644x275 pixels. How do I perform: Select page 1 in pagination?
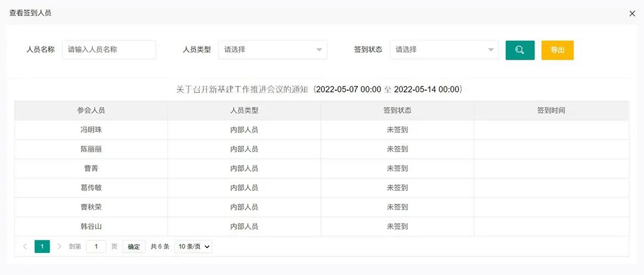pos(42,246)
